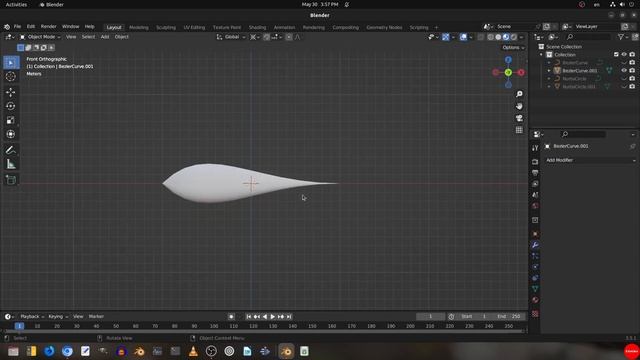Image resolution: width=640 pixels, height=360 pixels.
Task: Click the current frame number field
Action: [x=430, y=317]
